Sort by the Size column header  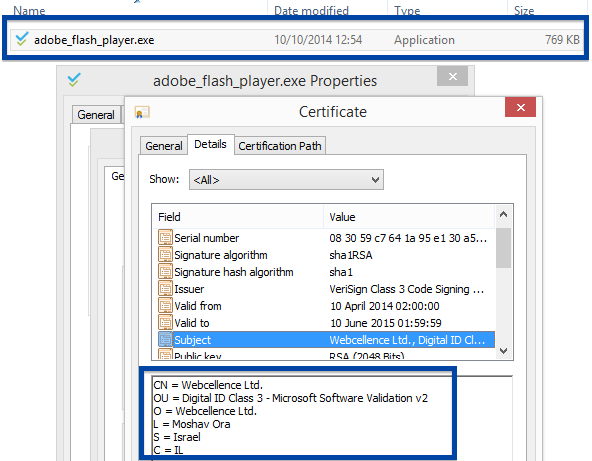coord(524,10)
